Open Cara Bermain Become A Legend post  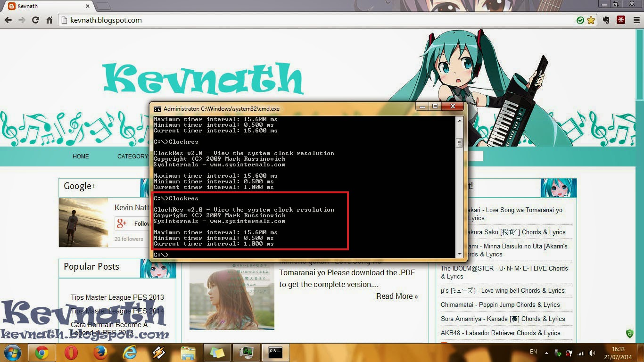(x=109, y=329)
